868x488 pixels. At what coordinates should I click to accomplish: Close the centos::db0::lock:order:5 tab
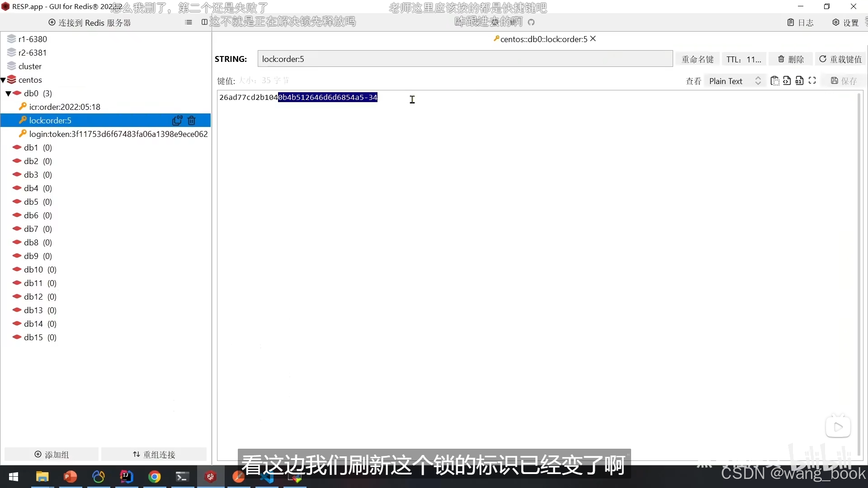[593, 39]
